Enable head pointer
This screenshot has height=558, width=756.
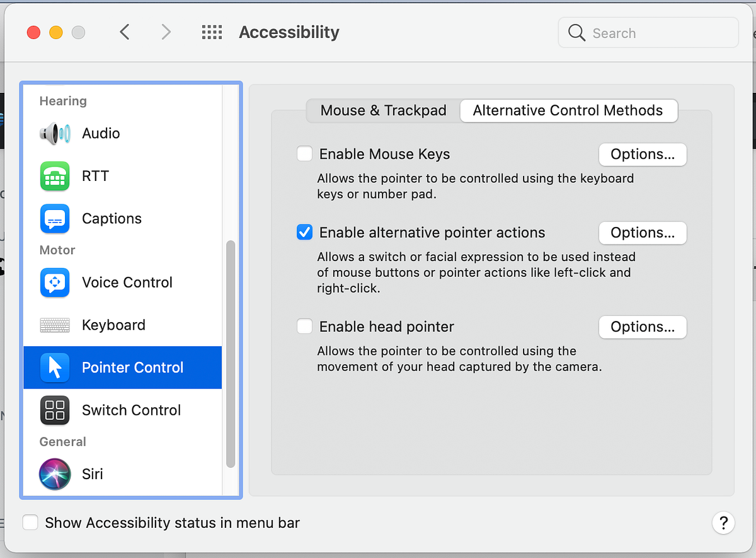304,326
